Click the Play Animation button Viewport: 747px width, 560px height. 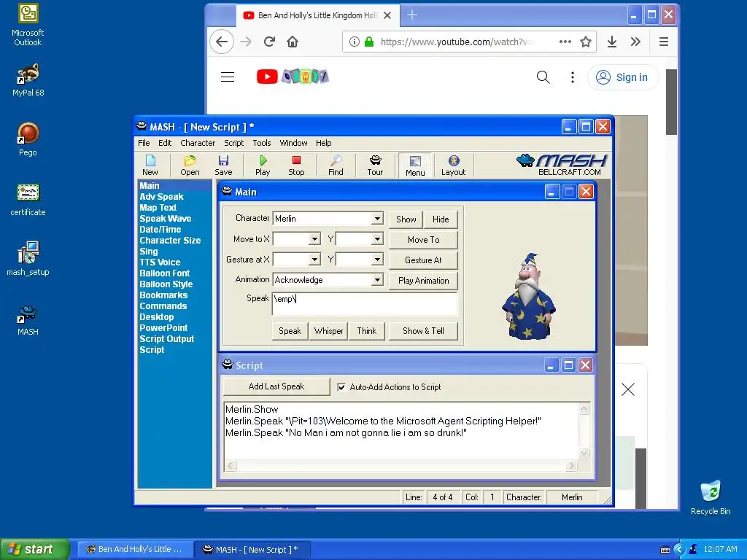pos(424,281)
